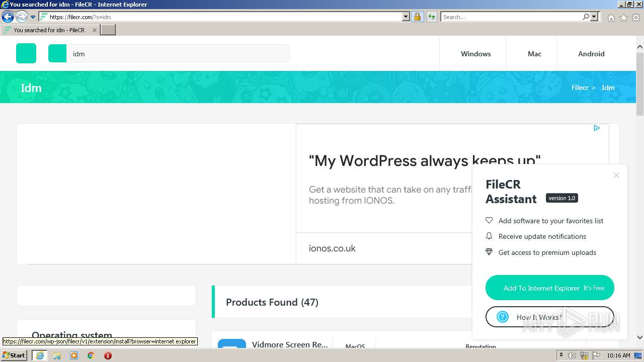Click the browser Forward arrow

[22, 17]
